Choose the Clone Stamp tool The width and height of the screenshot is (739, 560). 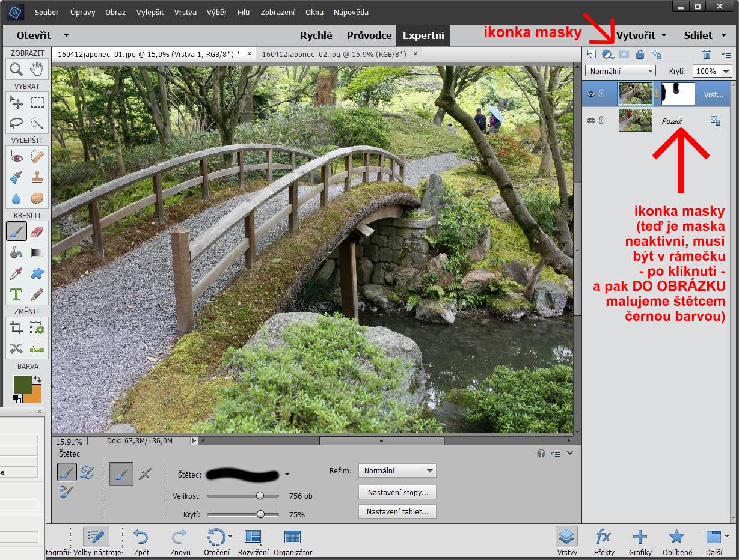pyautogui.click(x=37, y=177)
